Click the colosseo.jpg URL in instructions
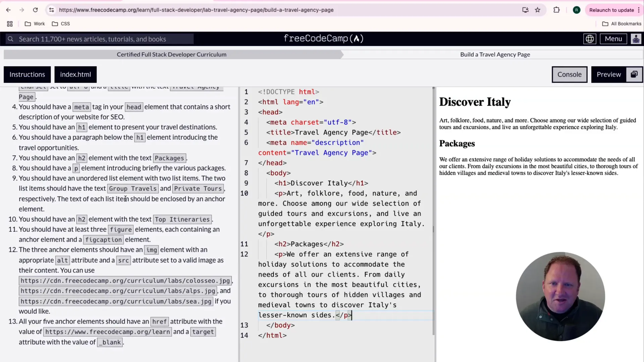Image resolution: width=644 pixels, height=362 pixels. [x=125, y=281]
